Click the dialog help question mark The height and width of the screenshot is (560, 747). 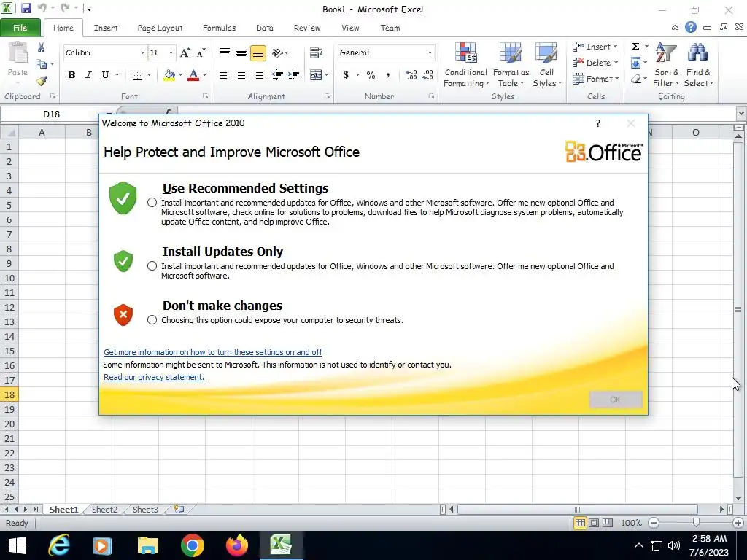(598, 123)
